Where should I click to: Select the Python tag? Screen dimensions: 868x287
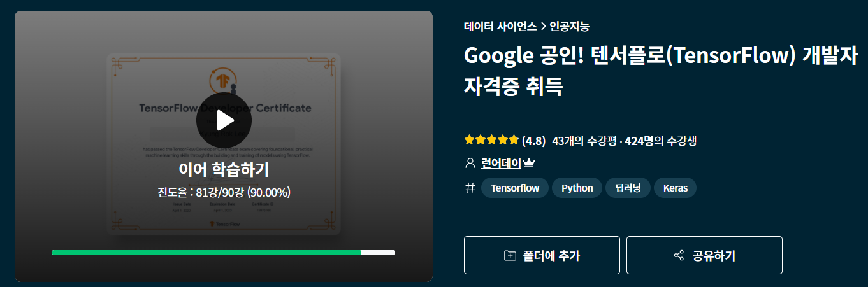pyautogui.click(x=577, y=188)
